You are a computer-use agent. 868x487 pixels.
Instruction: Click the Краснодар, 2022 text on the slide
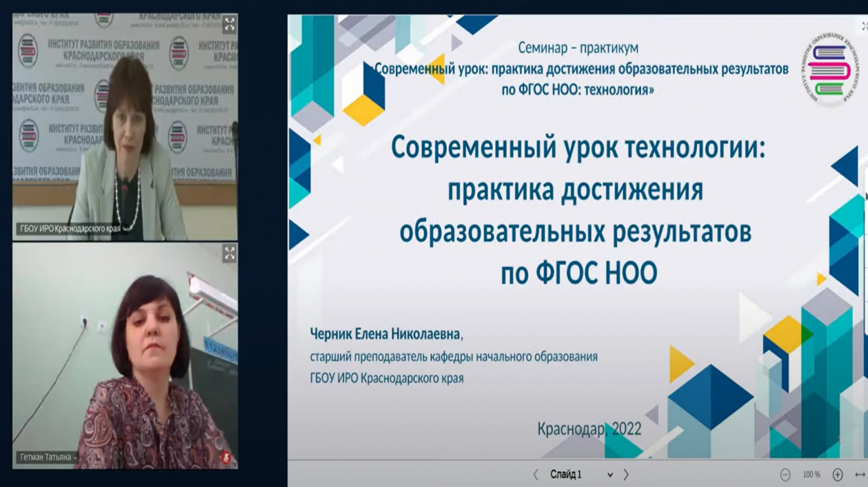point(589,429)
